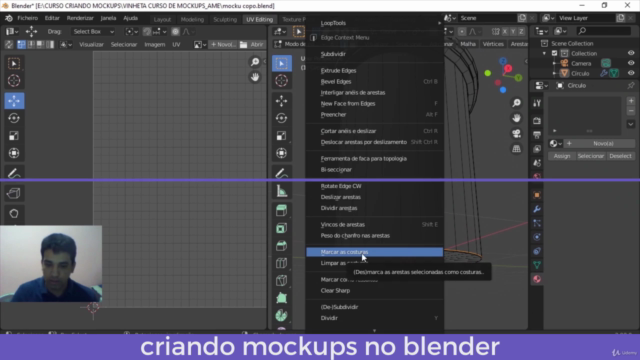This screenshot has width=640, height=360.
Task: Select the UV editor Rotate tool
Action: tap(14, 118)
